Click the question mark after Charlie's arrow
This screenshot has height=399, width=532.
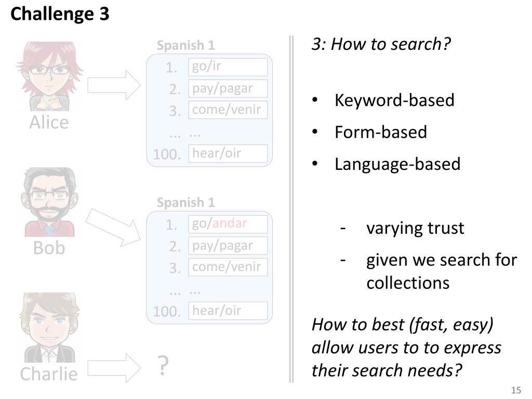[163, 366]
